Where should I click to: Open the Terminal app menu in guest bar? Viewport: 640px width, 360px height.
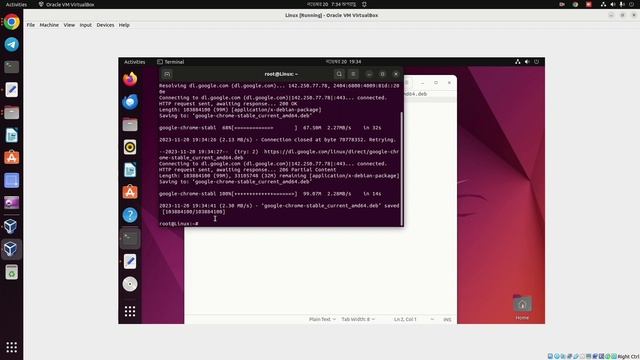click(171, 62)
